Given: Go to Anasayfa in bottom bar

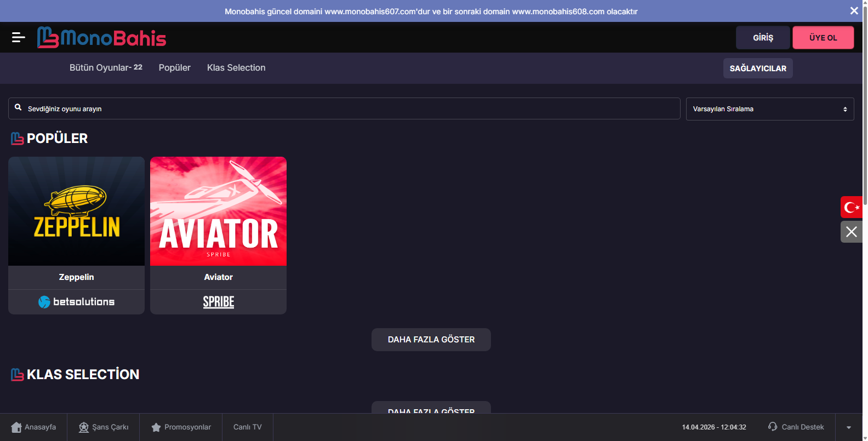Looking at the screenshot, I should tap(33, 427).
